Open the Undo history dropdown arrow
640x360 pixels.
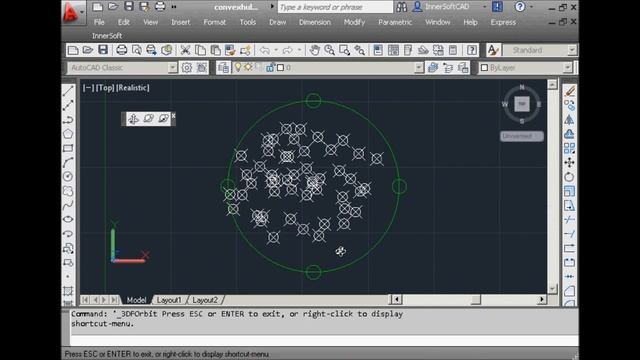pos(276,50)
